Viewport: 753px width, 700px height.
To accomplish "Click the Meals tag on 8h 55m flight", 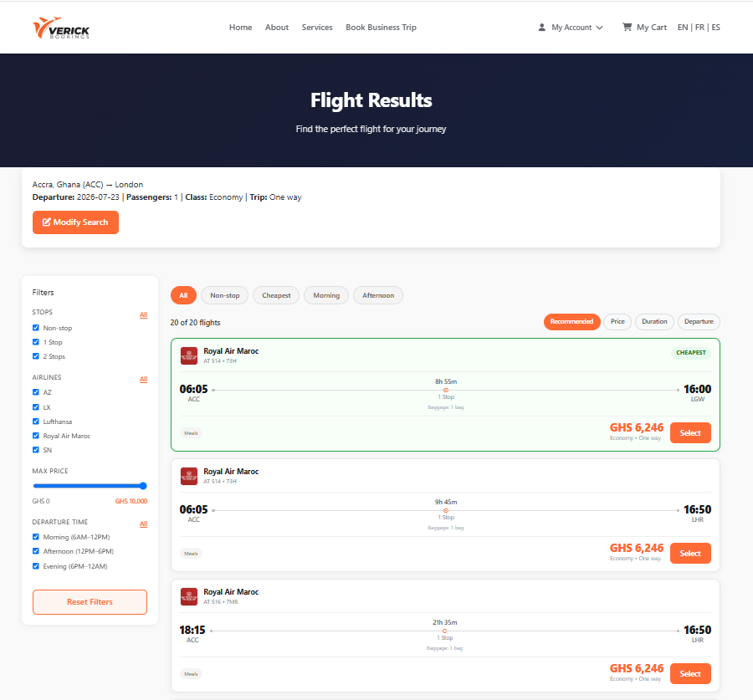I will tap(191, 433).
